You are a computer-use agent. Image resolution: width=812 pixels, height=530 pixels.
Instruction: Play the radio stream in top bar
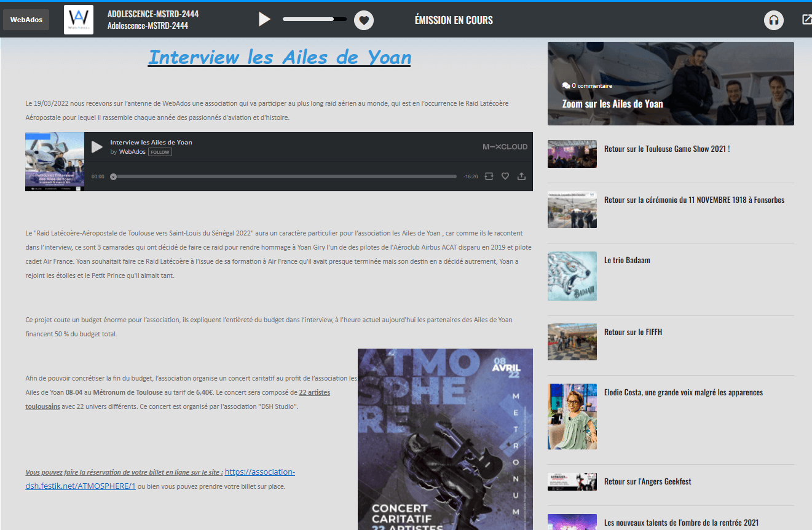pyautogui.click(x=264, y=20)
